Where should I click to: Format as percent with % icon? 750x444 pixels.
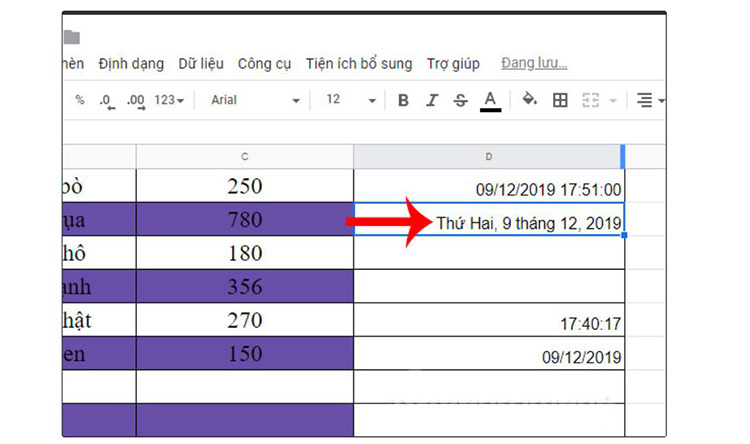[x=80, y=100]
